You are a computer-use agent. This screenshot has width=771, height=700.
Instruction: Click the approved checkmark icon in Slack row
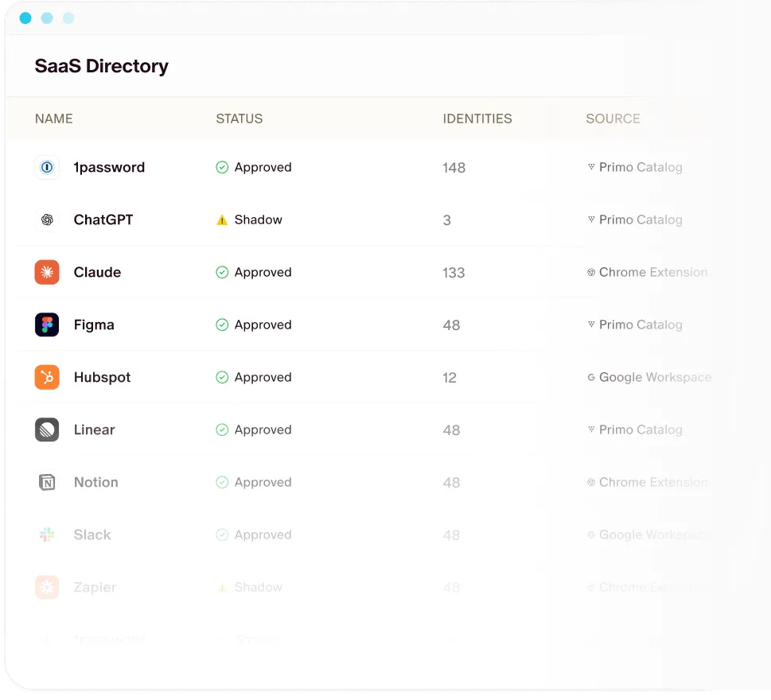tap(222, 535)
